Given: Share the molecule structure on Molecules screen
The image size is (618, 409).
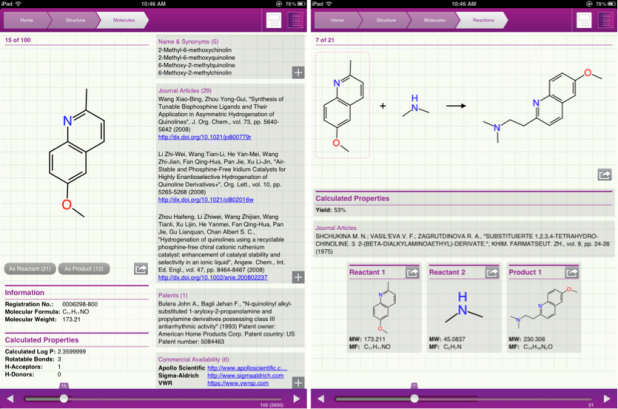Looking at the screenshot, I should click(141, 269).
